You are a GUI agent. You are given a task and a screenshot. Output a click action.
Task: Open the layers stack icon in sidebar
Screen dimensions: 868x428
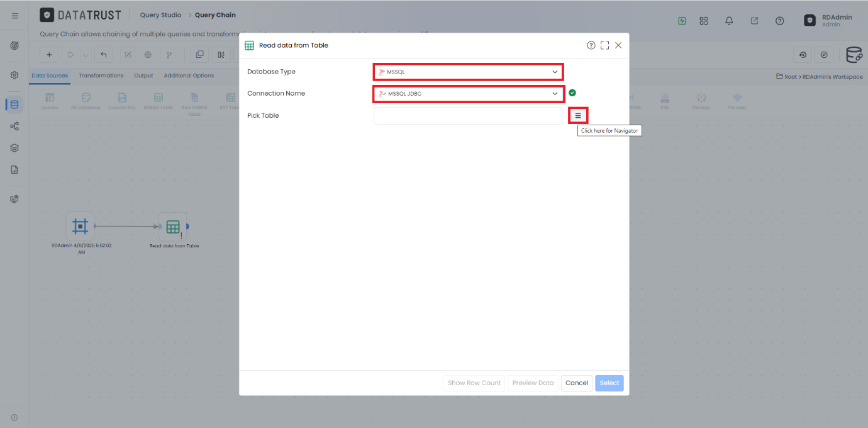point(14,148)
